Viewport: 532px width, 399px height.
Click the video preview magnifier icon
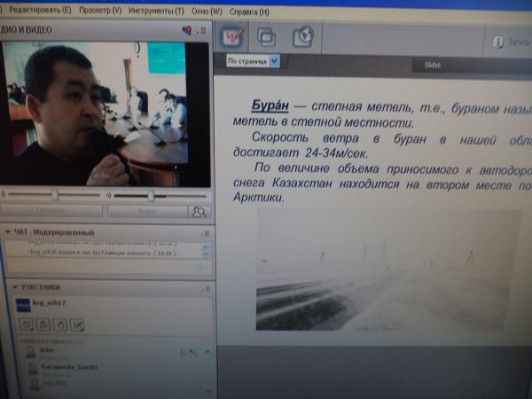(x=200, y=211)
